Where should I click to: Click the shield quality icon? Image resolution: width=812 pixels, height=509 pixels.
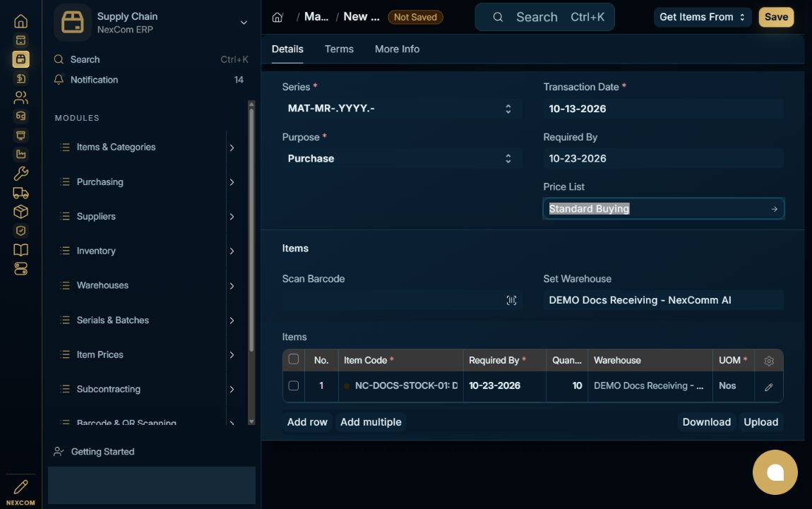(20, 230)
